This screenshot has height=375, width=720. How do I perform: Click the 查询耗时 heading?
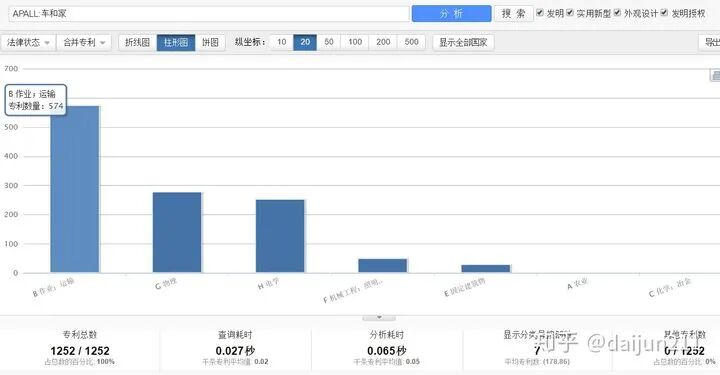click(235, 335)
